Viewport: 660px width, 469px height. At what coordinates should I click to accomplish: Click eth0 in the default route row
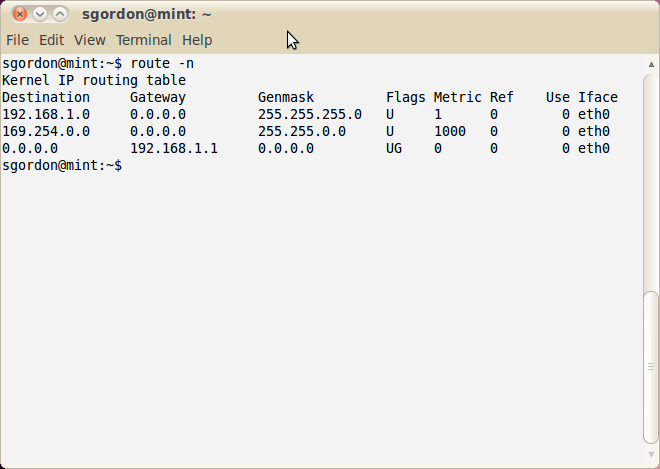tap(594, 149)
